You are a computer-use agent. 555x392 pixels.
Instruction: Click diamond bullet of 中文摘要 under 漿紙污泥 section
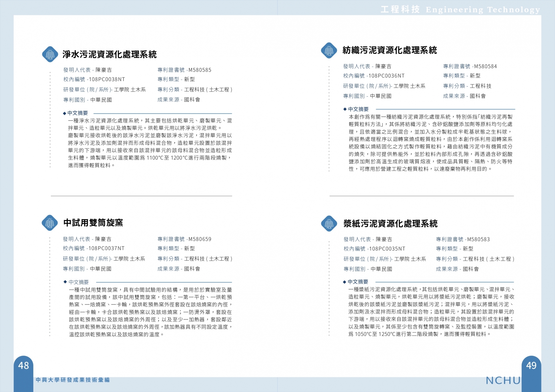tap(344, 282)
